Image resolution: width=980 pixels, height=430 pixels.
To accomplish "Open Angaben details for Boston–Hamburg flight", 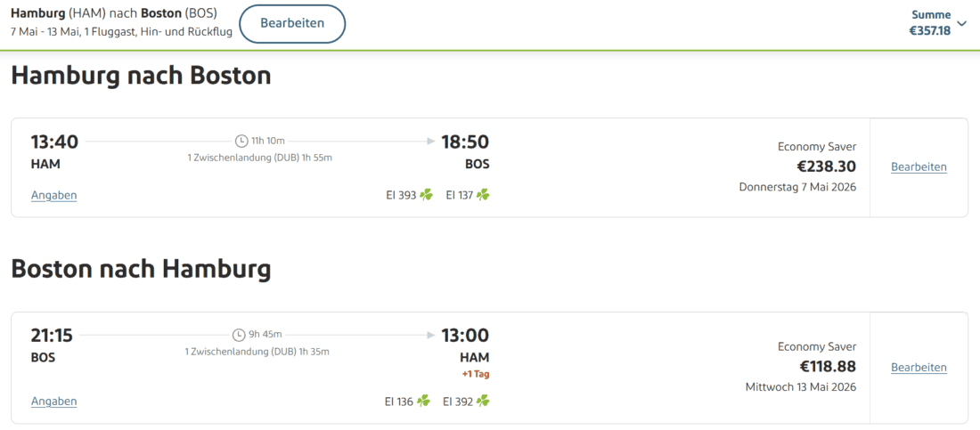I will (x=54, y=402).
